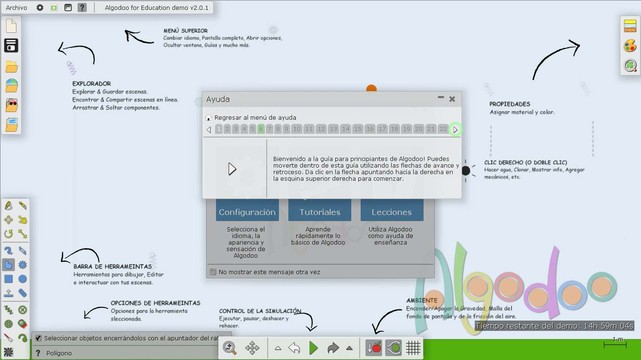Select the Spring tool icon
Screen dimensions: 641x360
tap(8, 310)
